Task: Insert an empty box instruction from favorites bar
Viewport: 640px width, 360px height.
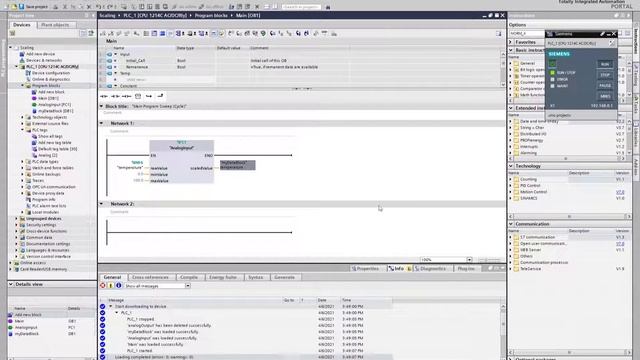Action: point(138,96)
